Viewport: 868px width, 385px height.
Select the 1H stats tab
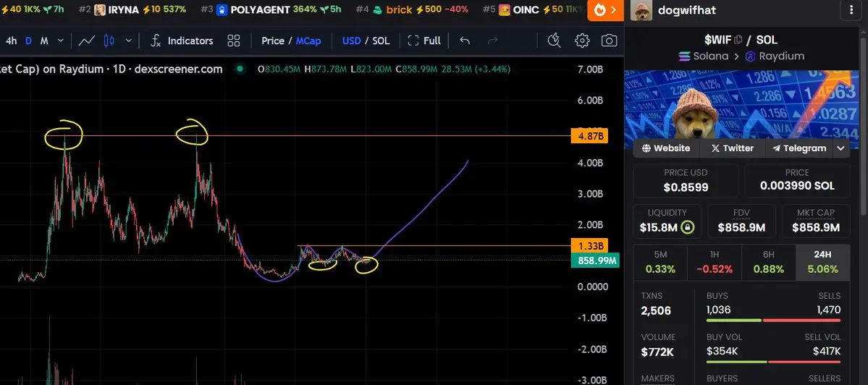coord(715,262)
